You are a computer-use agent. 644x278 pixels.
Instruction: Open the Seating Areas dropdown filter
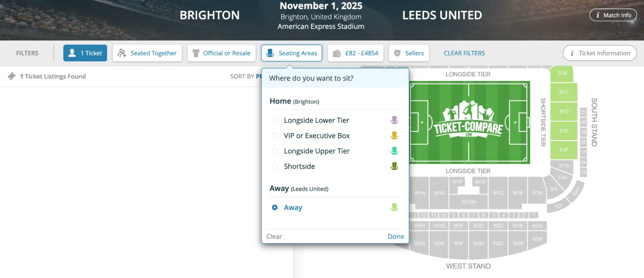tap(292, 53)
